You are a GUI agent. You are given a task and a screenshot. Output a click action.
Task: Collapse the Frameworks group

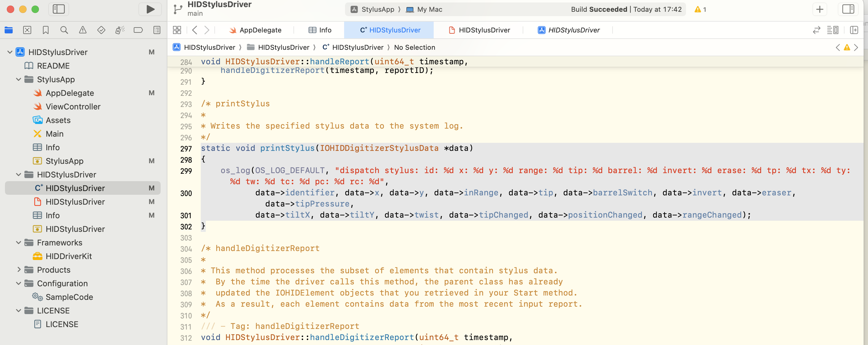point(19,243)
